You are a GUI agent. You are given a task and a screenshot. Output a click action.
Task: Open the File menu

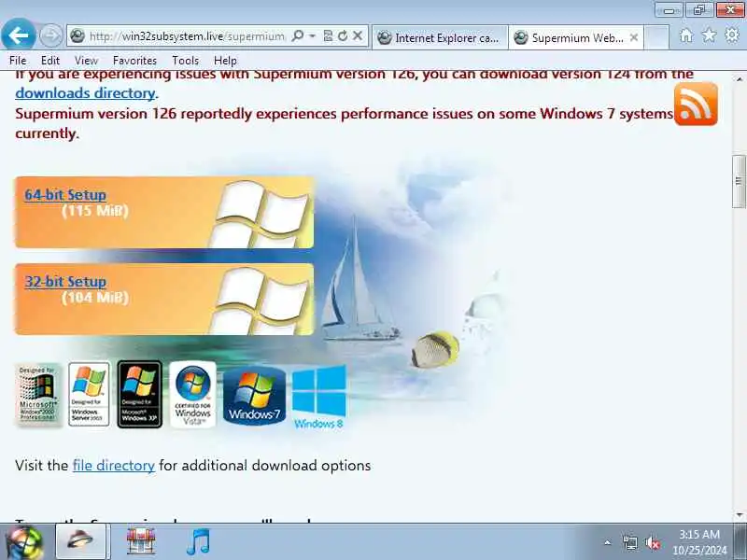pos(18,61)
